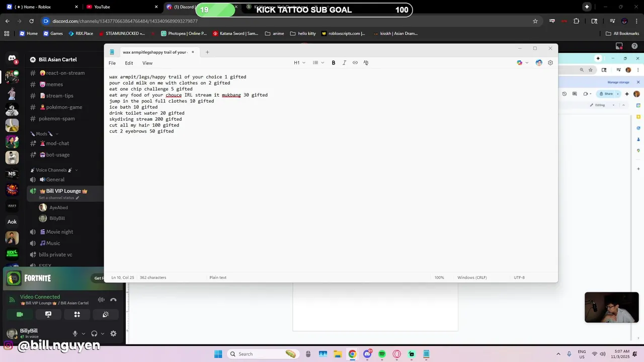Open Discord activities button

[77, 314]
